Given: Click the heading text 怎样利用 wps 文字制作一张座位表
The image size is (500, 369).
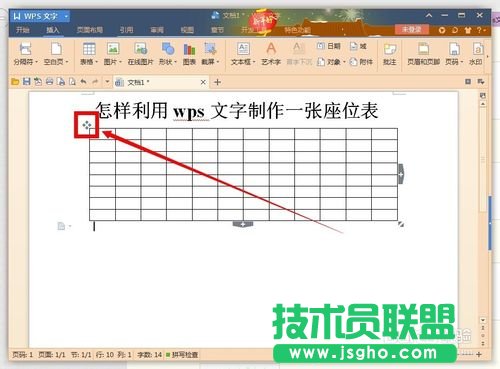Looking at the screenshot, I should (x=237, y=110).
